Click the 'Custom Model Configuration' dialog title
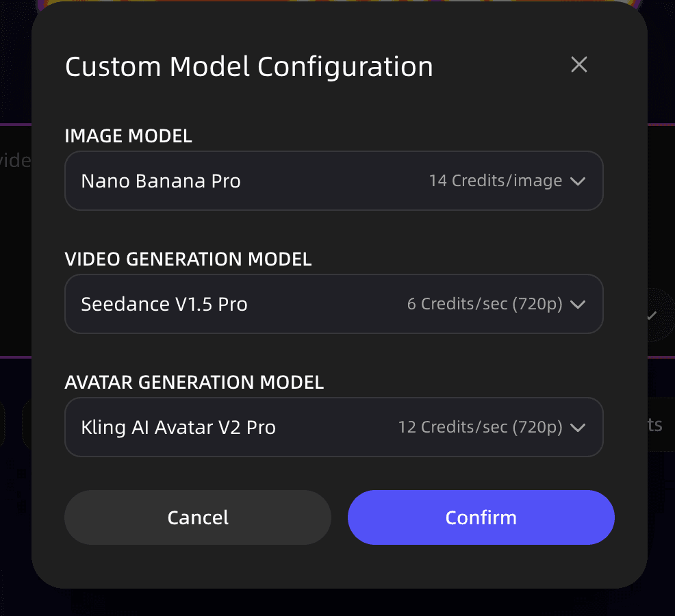The height and width of the screenshot is (616, 675). 249,66
